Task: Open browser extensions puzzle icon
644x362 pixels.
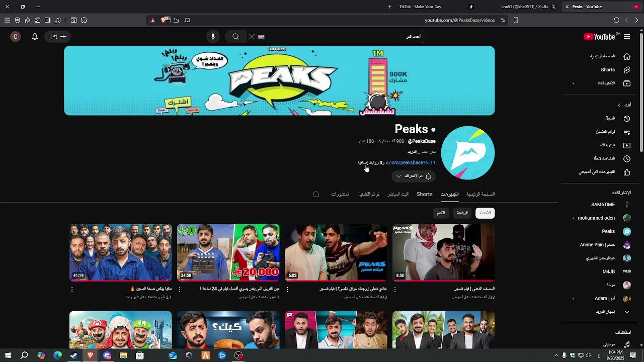Action: click(84, 20)
